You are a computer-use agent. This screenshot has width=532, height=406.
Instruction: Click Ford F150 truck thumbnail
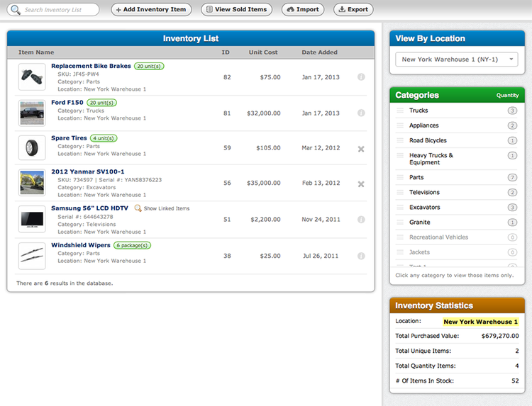pos(32,113)
